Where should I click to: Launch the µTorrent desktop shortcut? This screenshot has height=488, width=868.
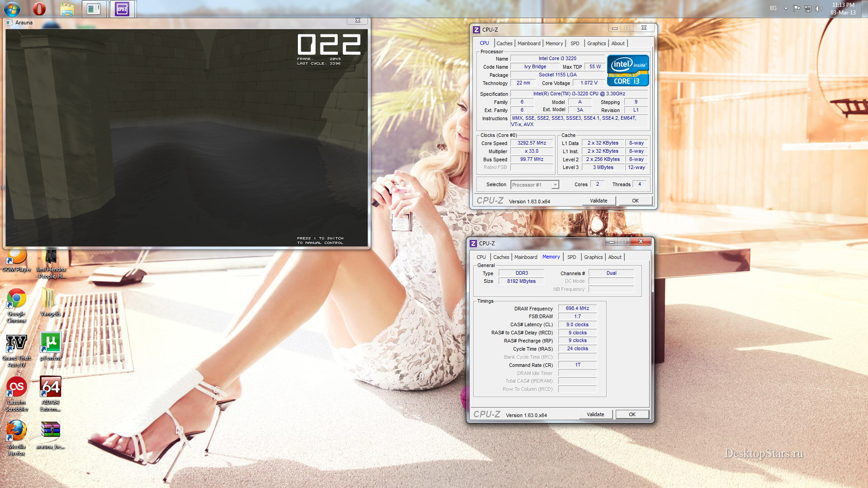tap(51, 343)
